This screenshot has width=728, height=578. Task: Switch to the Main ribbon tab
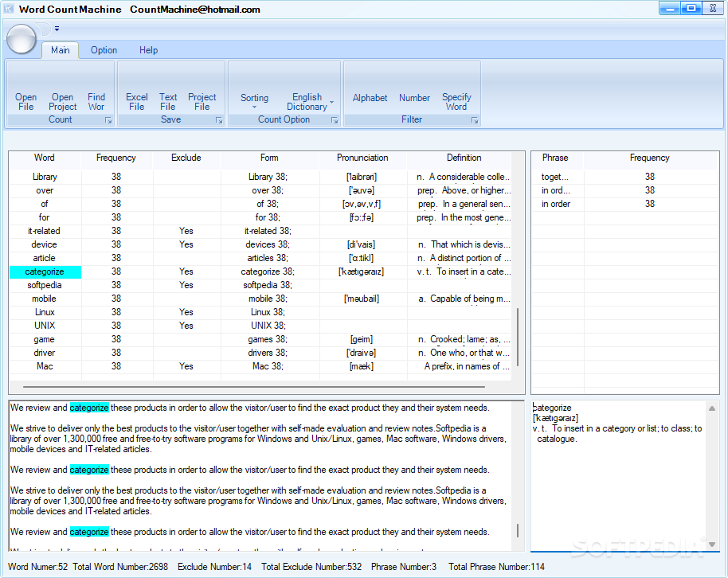(x=61, y=50)
